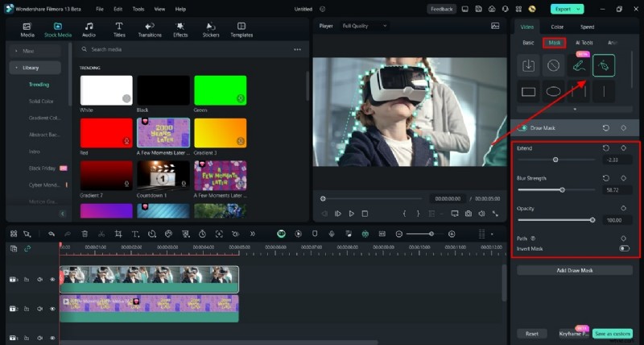Zoom in the timeline
The width and height of the screenshot is (644, 345).
(452, 234)
